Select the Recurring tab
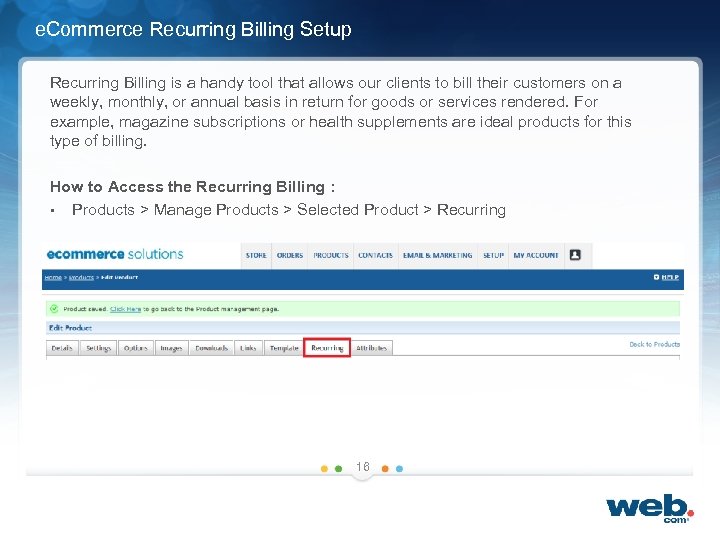Image resolution: width=720 pixels, height=540 pixels. point(327,348)
